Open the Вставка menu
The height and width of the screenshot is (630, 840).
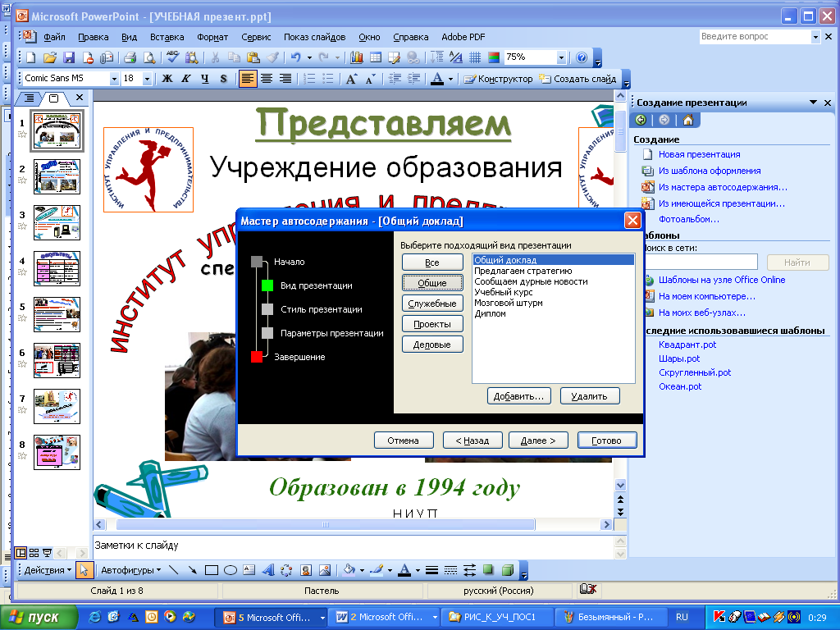167,37
